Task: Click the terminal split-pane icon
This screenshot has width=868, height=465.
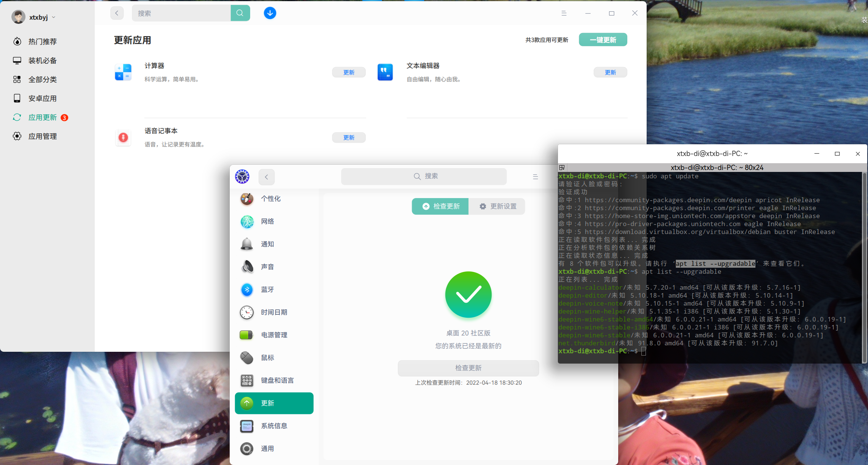Action: 562,167
